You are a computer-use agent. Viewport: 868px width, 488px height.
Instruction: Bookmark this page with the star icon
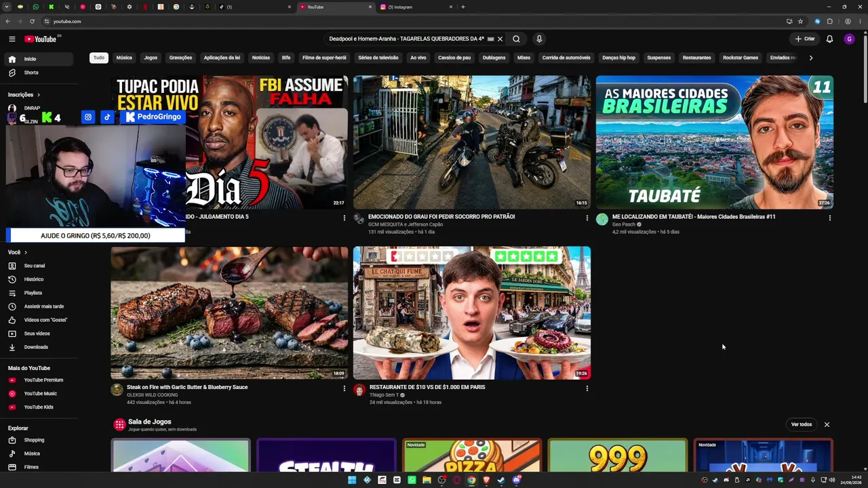click(800, 21)
